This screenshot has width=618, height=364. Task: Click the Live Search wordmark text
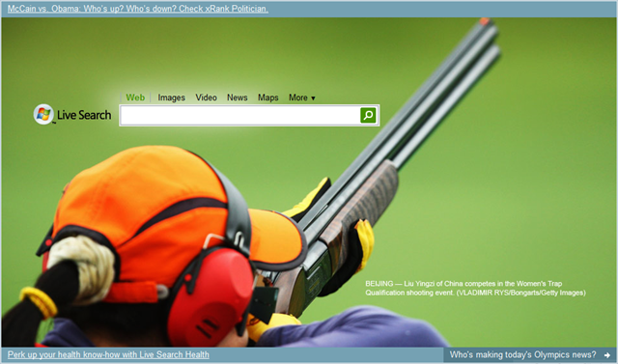84,115
